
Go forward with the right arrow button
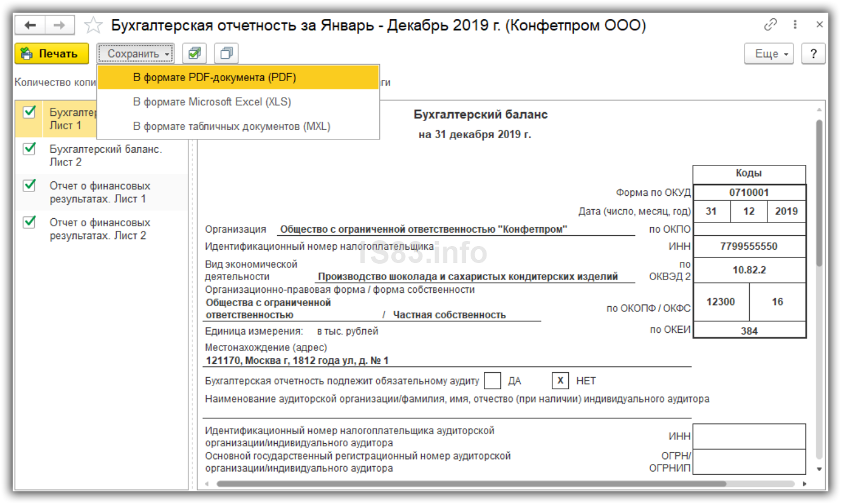point(59,25)
